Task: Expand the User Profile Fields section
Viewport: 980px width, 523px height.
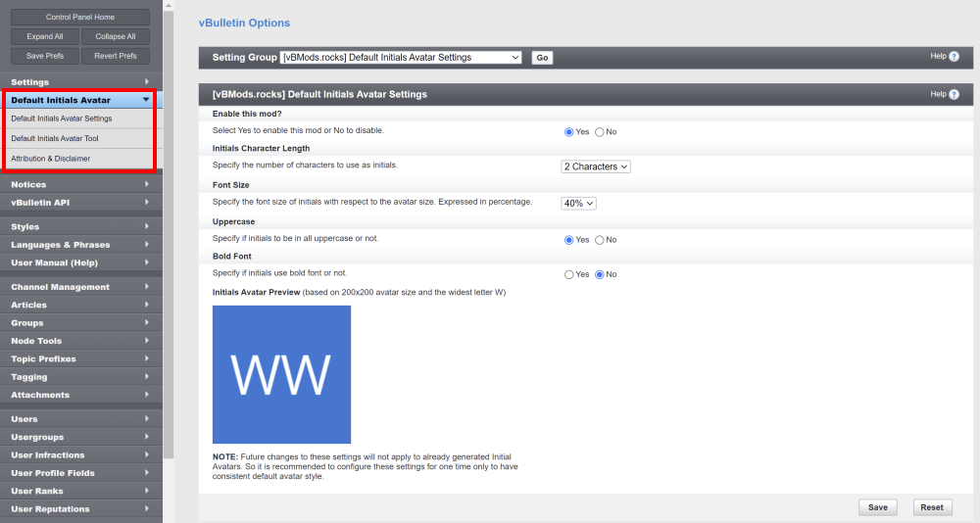Action: tap(80, 474)
